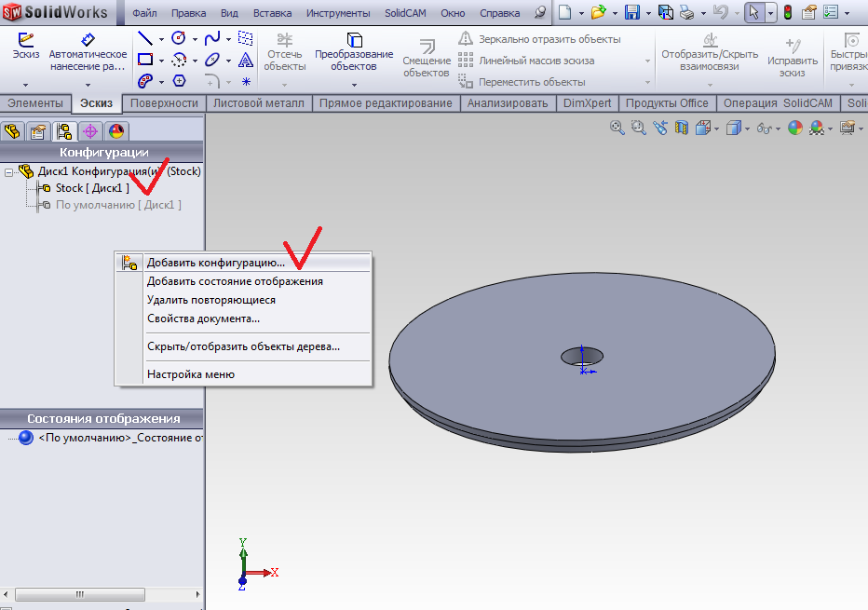Open the DimXpertManager tab icon
868x610 pixels.
90,131
